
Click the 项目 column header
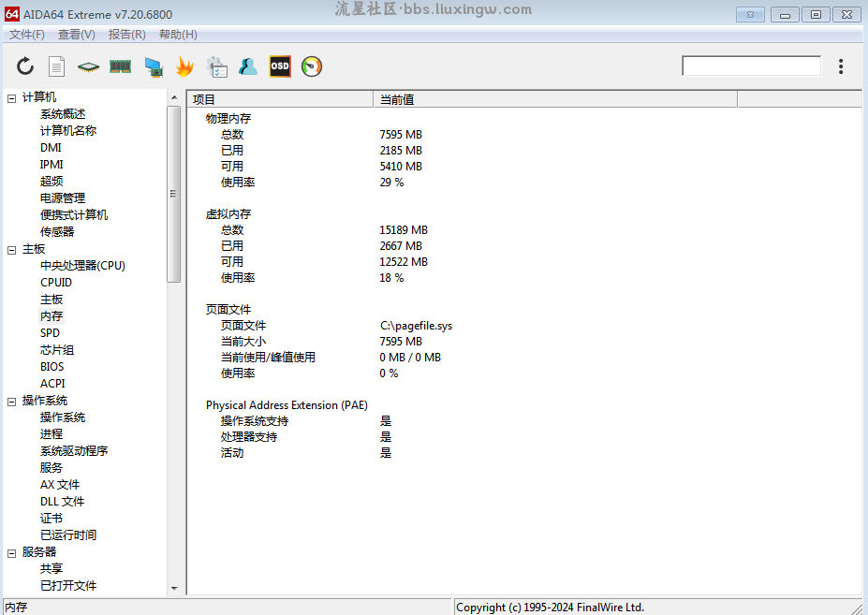pyautogui.click(x=280, y=99)
